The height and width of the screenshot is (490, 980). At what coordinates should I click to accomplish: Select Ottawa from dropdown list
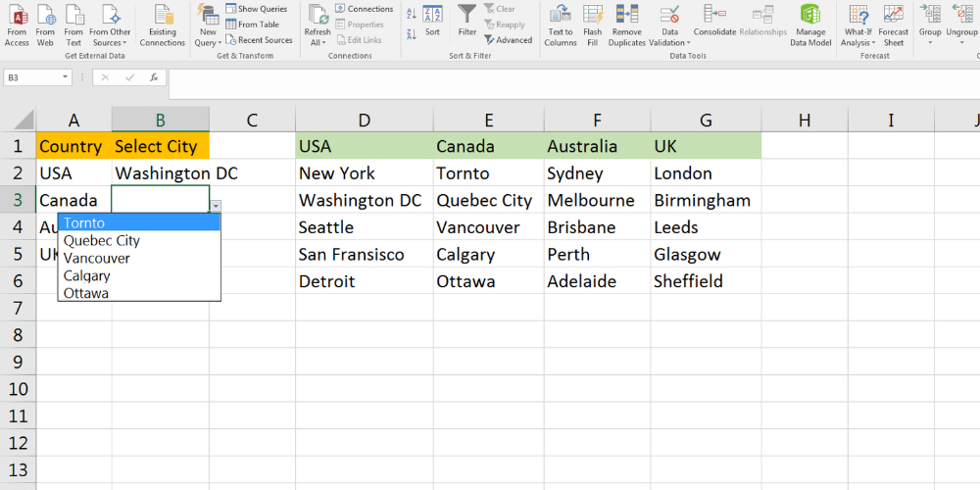139,292
